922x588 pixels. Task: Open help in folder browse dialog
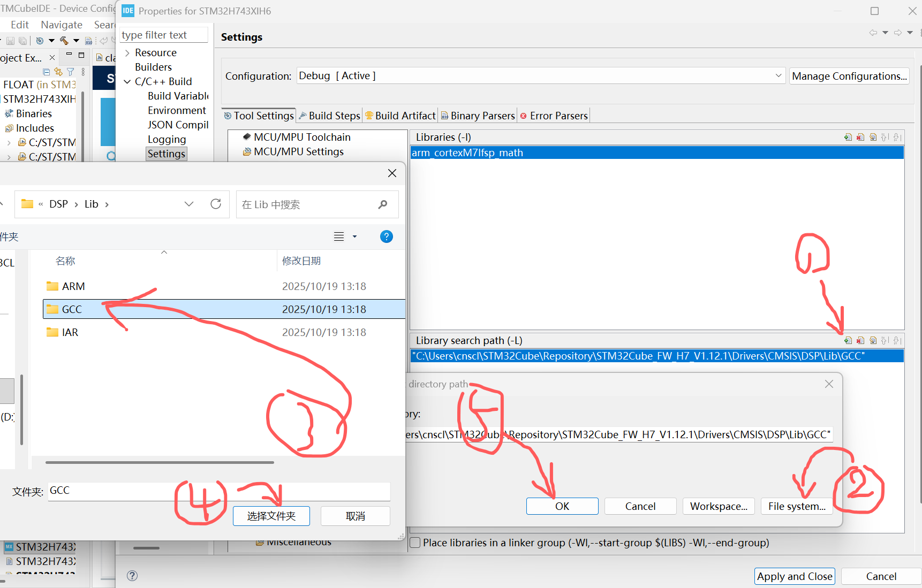(x=386, y=236)
